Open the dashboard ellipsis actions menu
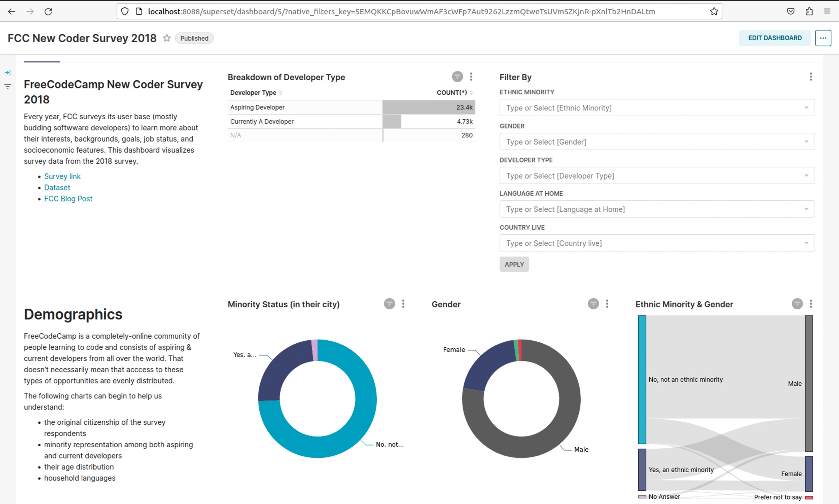The width and height of the screenshot is (839, 504). tap(823, 38)
